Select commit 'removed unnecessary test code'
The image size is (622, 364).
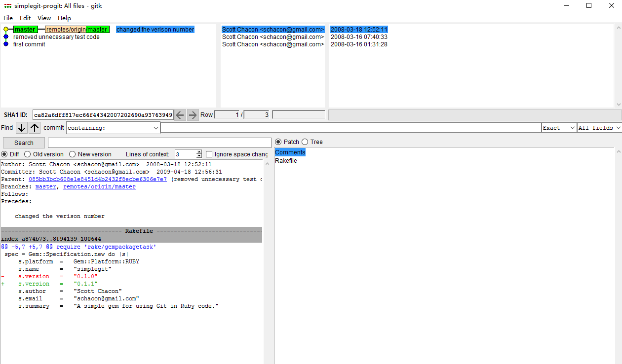56,37
